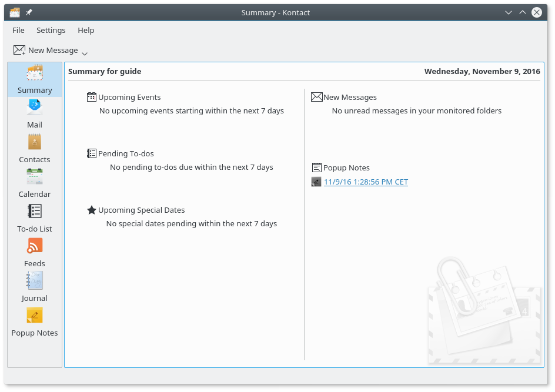Switch to the Contacts address book icon
Viewport: 555px width, 392px height.
coord(35,142)
